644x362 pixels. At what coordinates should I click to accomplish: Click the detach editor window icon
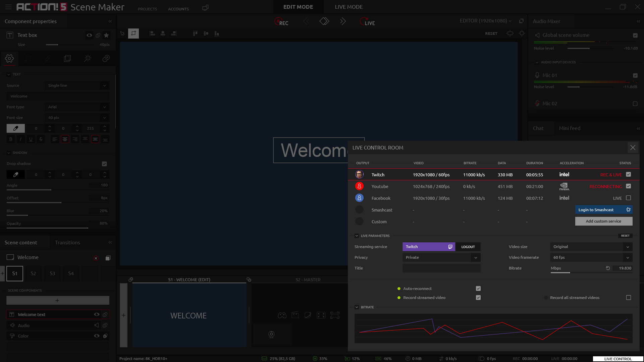point(521,21)
